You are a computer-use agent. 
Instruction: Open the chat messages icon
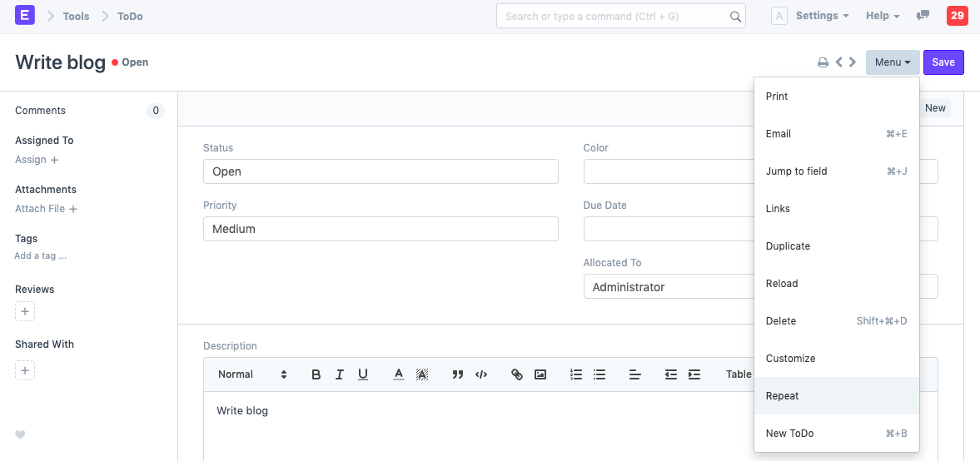[923, 16]
